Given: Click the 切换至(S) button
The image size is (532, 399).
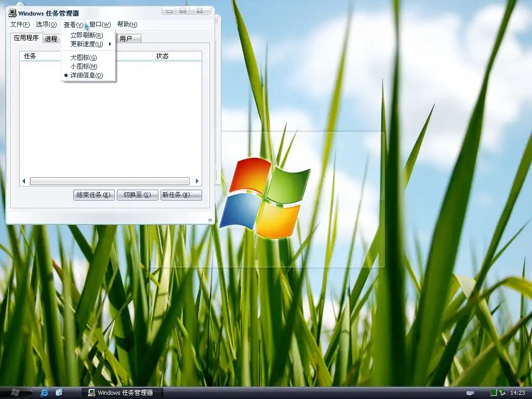Looking at the screenshot, I should [x=137, y=195].
